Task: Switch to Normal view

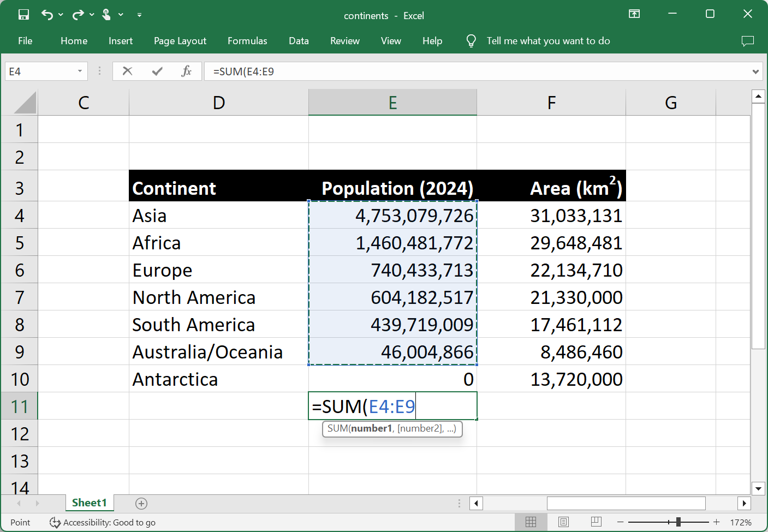Action: (531, 522)
